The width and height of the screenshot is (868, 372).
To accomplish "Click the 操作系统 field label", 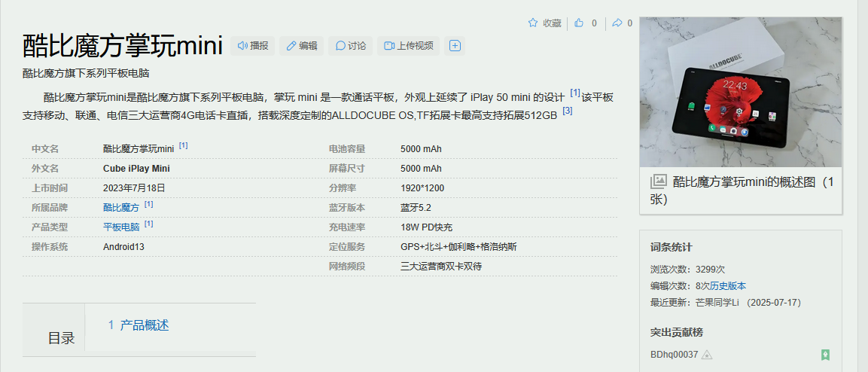I will [49, 247].
